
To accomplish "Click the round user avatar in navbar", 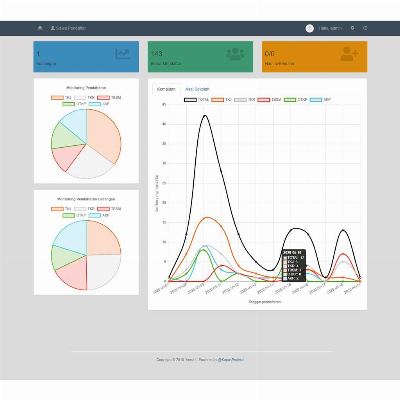I will (310, 28).
